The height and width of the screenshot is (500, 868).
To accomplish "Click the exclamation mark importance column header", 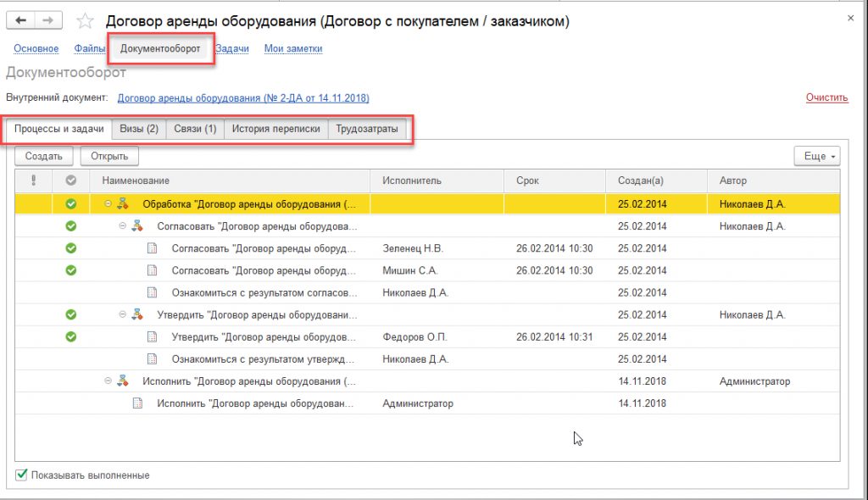I will 34,181.
